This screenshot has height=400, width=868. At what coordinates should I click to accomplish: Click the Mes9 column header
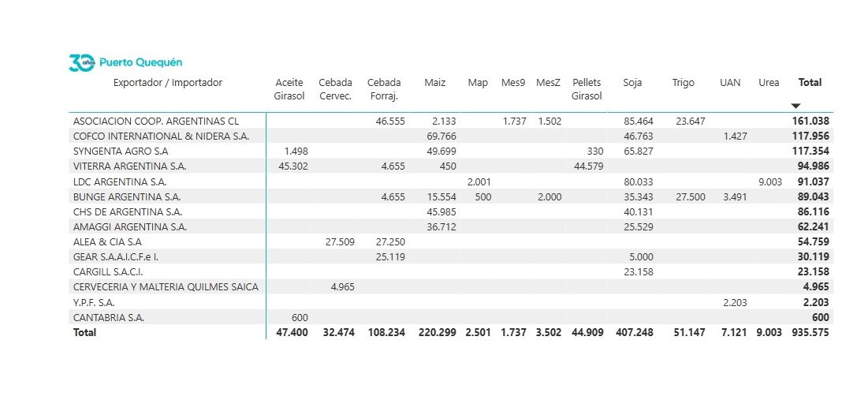[x=513, y=83]
